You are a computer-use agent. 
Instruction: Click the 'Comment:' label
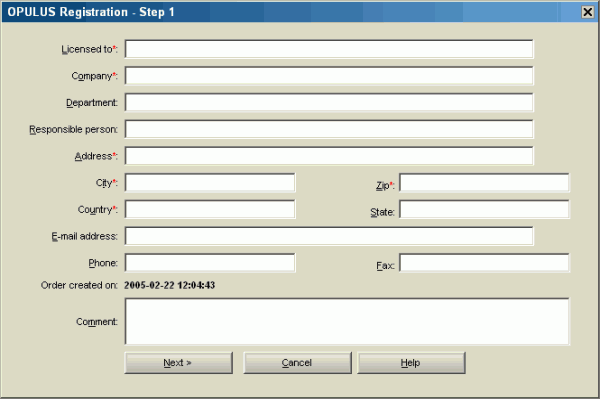point(97,322)
